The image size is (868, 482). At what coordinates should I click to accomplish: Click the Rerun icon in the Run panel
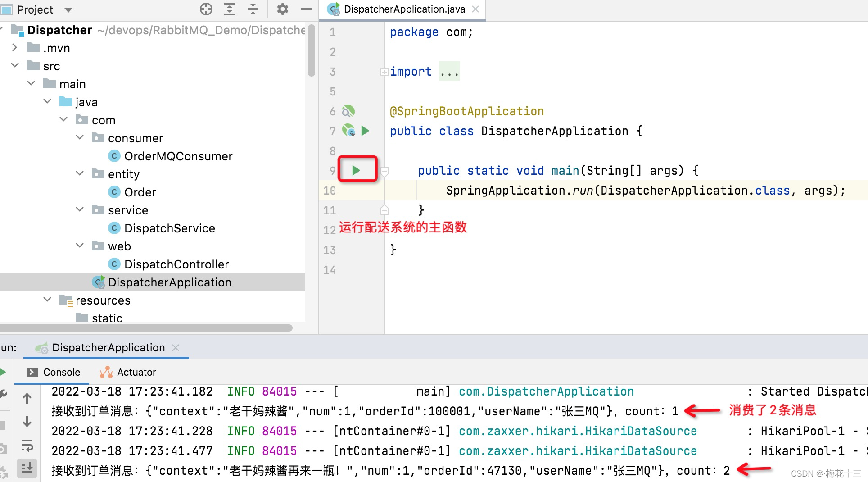coord(4,372)
